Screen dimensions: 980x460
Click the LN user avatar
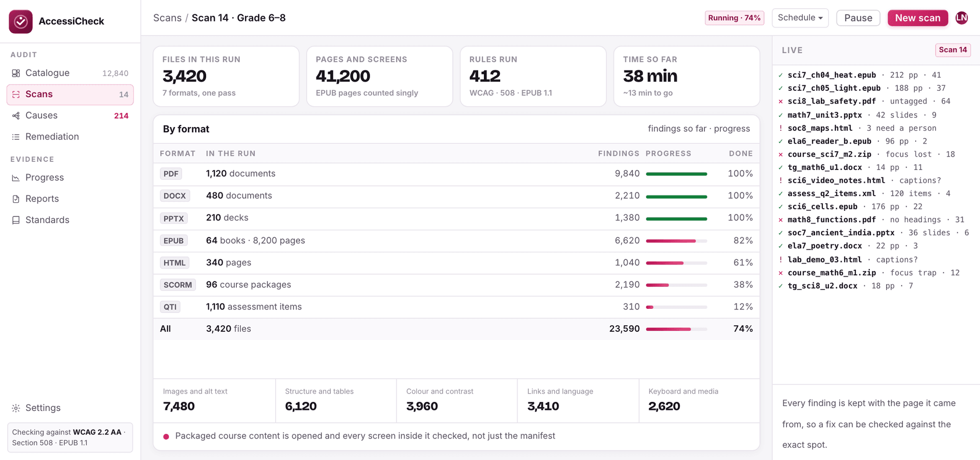962,18
